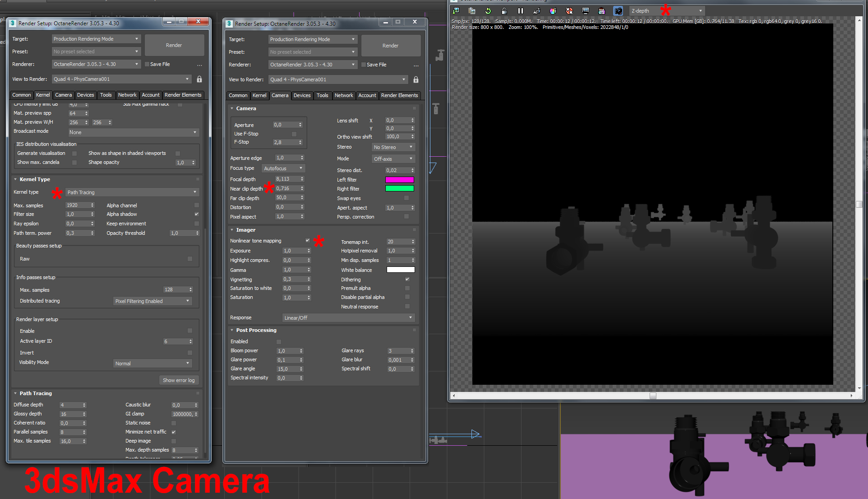This screenshot has width=868, height=499.
Task: Open the Response Linear/Off dropdown
Action: point(348,318)
